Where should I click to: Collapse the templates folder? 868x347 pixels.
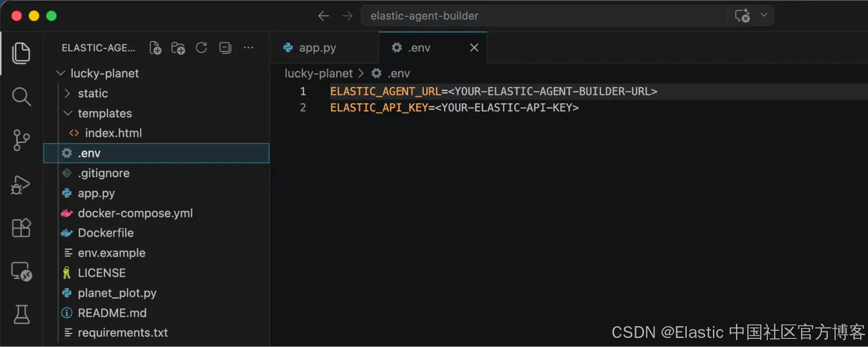pyautogui.click(x=156, y=113)
